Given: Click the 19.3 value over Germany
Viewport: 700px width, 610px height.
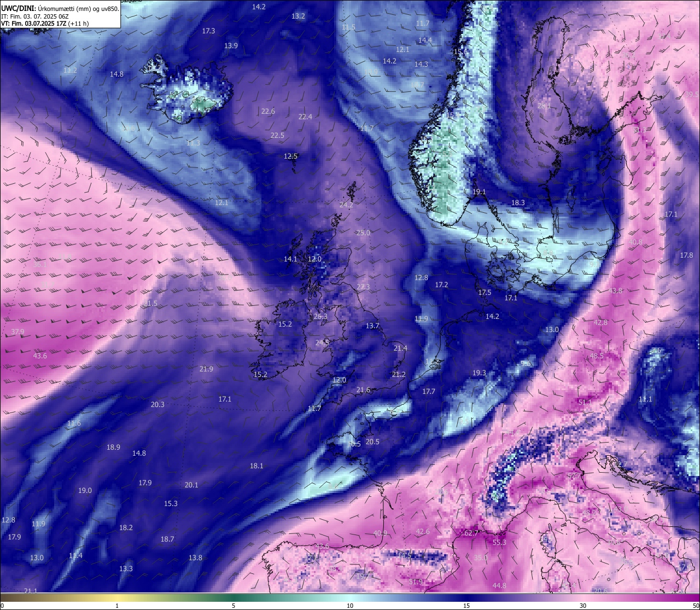Looking at the screenshot, I should [479, 373].
